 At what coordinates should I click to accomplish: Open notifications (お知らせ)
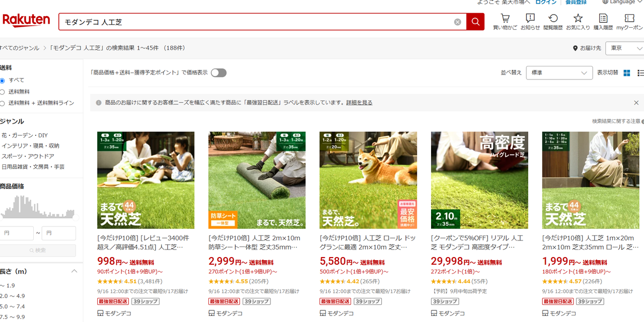[x=530, y=22]
